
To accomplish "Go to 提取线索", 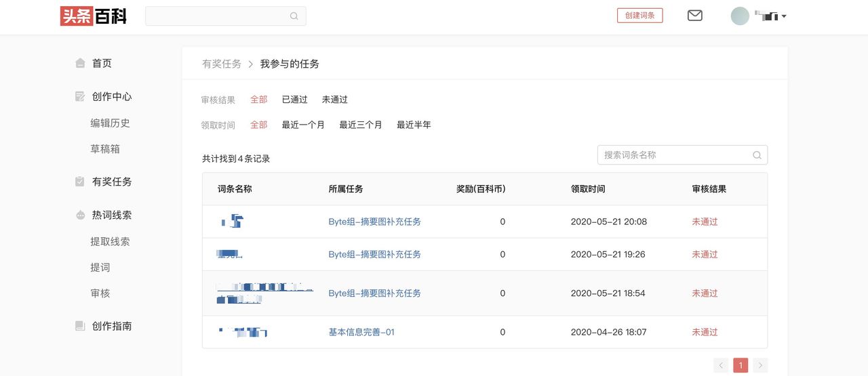I will (110, 241).
